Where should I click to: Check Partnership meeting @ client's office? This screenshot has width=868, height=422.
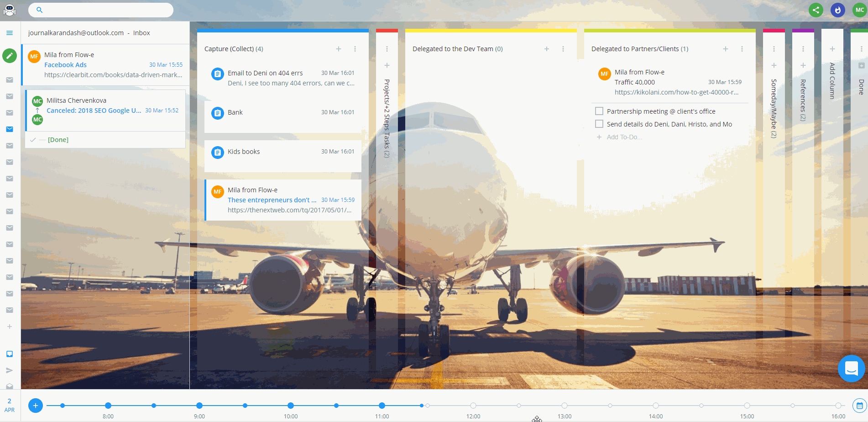point(599,111)
